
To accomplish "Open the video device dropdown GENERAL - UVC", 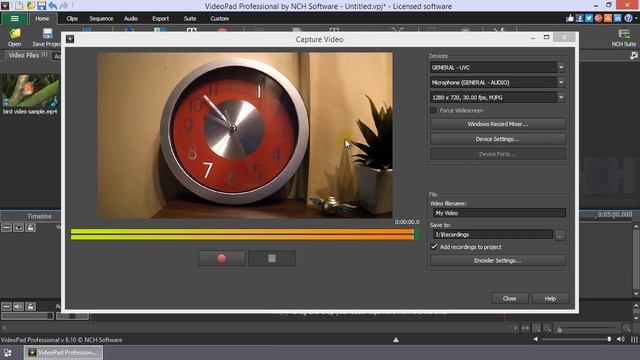I will (498, 67).
